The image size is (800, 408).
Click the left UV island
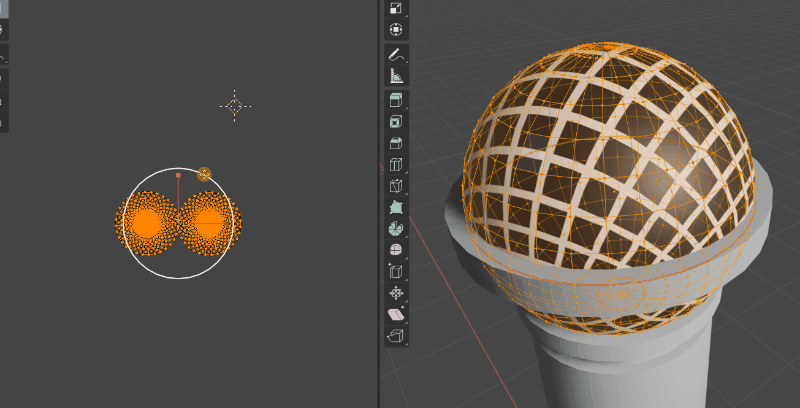click(146, 223)
